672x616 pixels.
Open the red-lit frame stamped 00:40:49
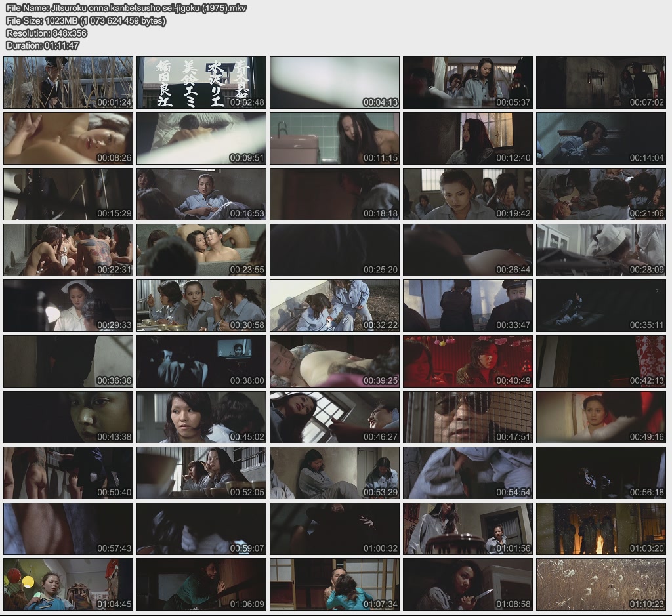pyautogui.click(x=468, y=361)
